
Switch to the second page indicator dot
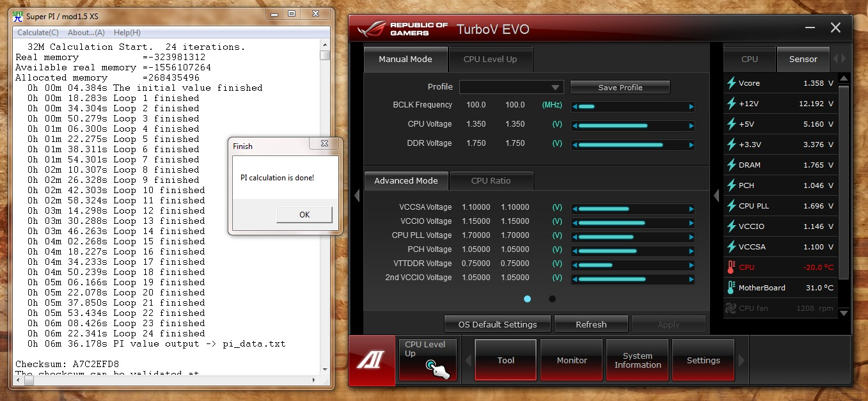point(552,299)
